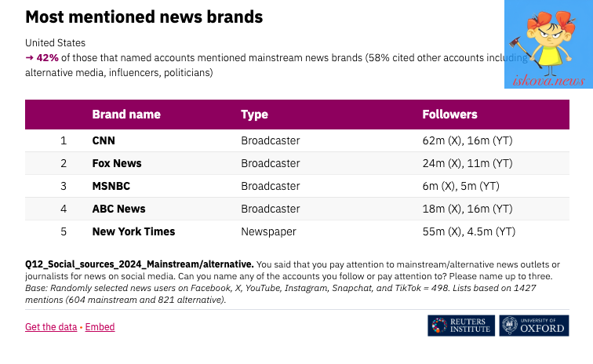Click the Embed link
The width and height of the screenshot is (593, 364).
pos(100,327)
